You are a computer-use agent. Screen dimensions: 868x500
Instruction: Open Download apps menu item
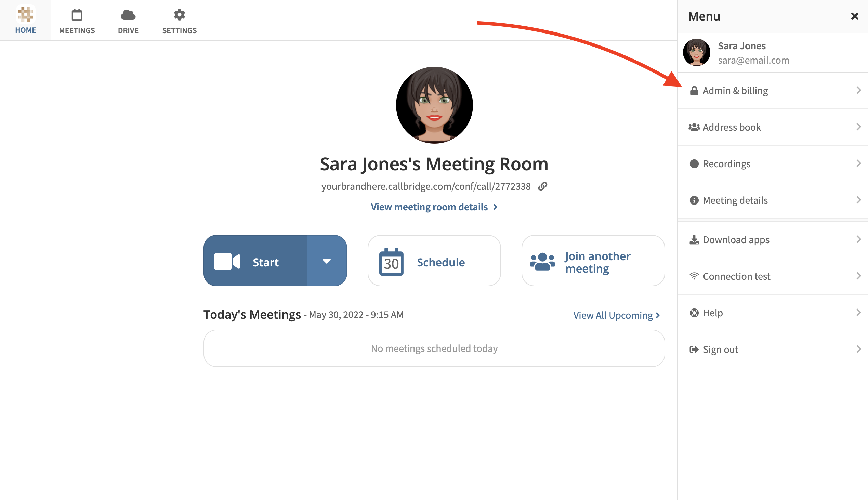pyautogui.click(x=736, y=239)
